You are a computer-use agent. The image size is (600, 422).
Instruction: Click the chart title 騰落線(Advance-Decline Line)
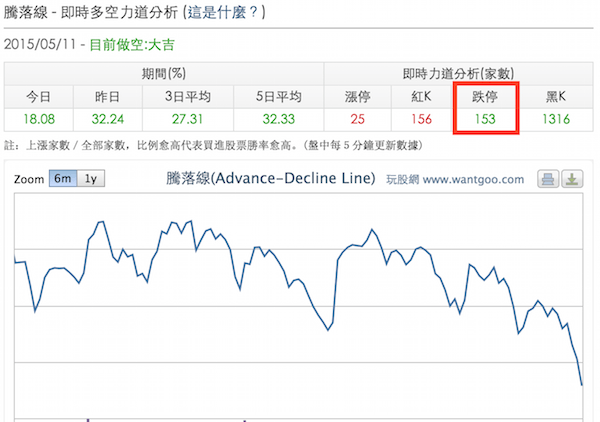pyautogui.click(x=271, y=178)
